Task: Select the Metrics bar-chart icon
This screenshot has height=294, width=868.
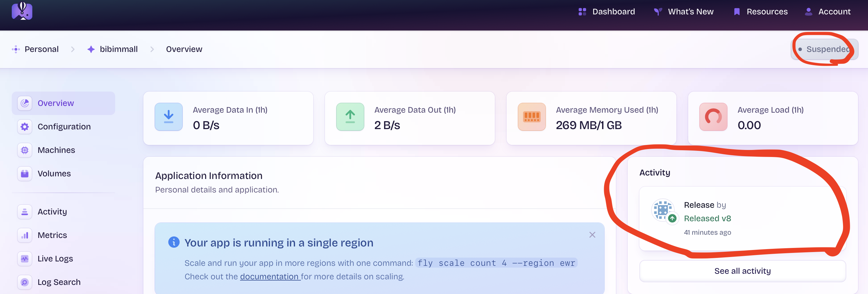Action: 24,235
